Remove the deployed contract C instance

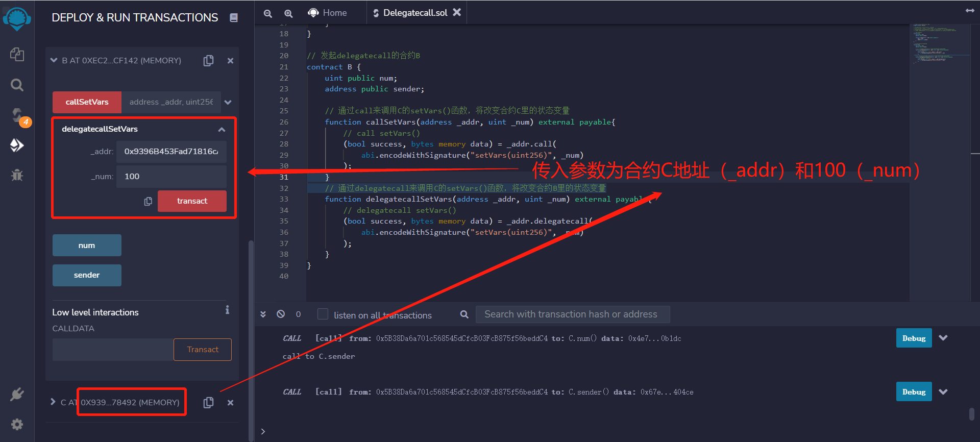230,403
